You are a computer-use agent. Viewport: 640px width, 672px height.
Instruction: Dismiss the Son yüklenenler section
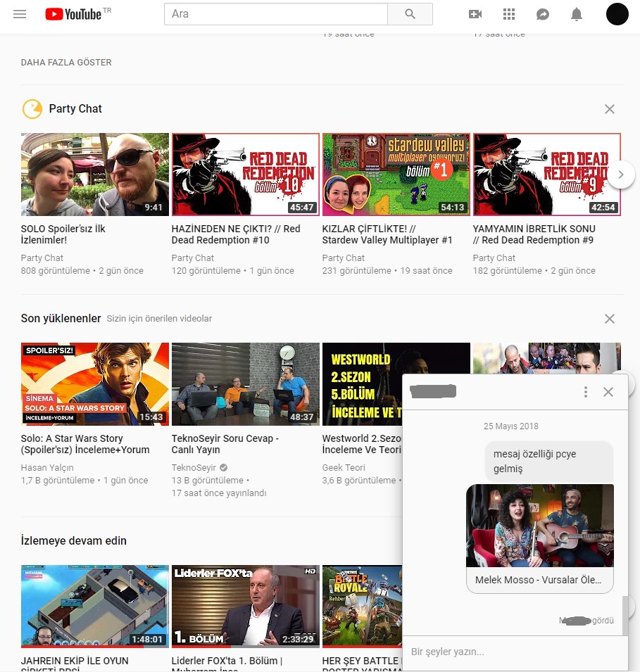point(610,319)
